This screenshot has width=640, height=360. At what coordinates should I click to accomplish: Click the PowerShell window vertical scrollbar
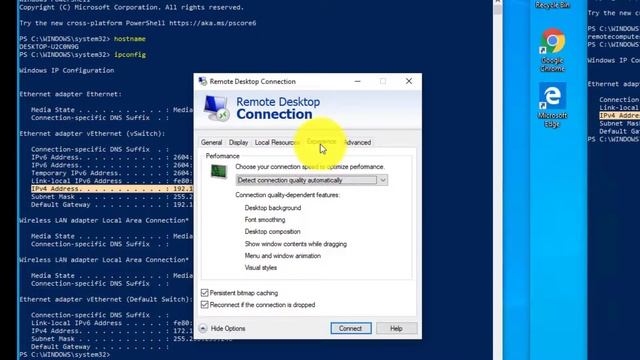(x=497, y=180)
